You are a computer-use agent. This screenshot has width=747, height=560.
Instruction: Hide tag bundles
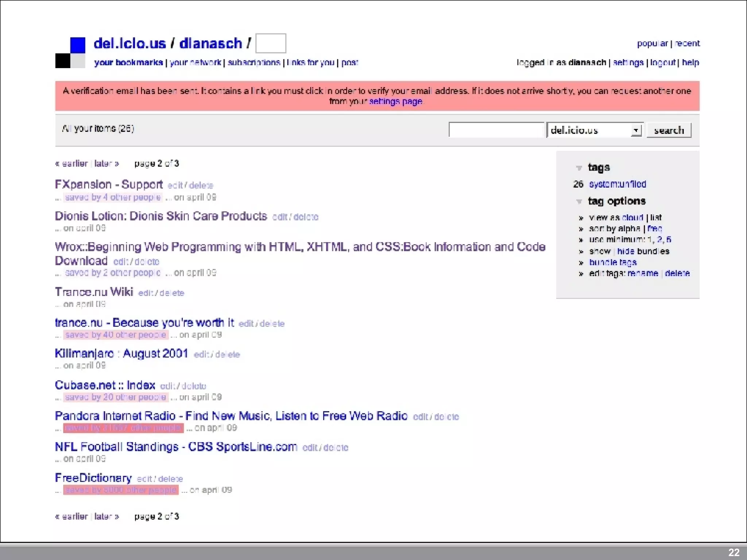pos(626,251)
